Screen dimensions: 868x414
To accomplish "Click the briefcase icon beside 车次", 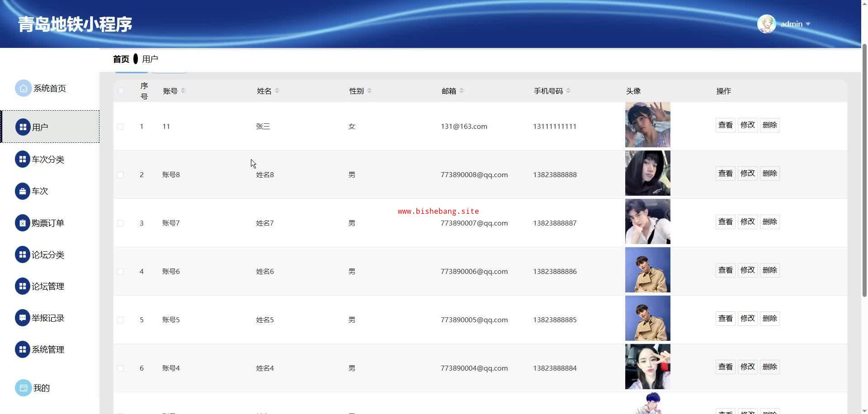I will coord(23,191).
